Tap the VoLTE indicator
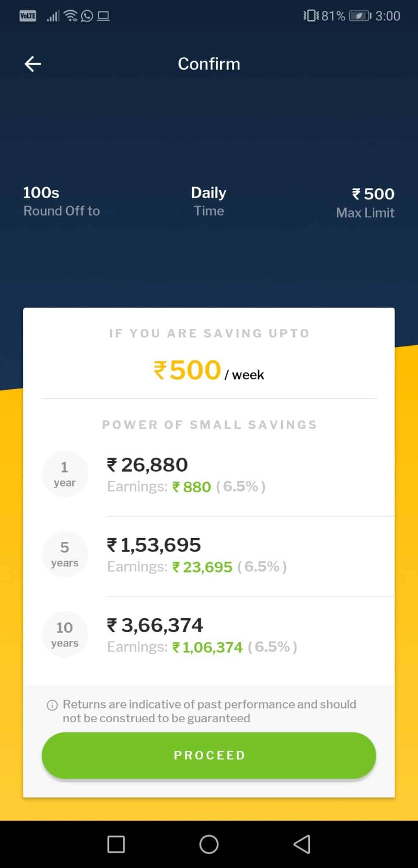Image resolution: width=418 pixels, height=868 pixels. (x=28, y=15)
